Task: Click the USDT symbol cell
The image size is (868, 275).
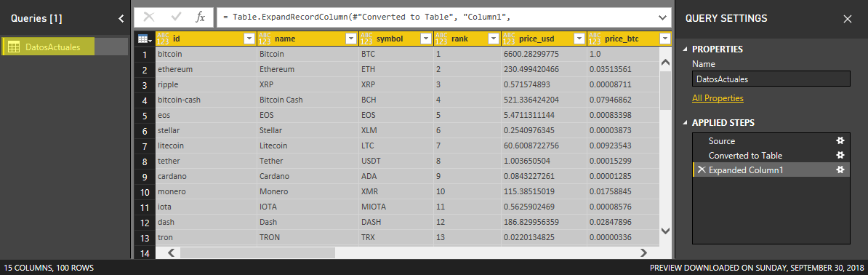Action: point(395,161)
